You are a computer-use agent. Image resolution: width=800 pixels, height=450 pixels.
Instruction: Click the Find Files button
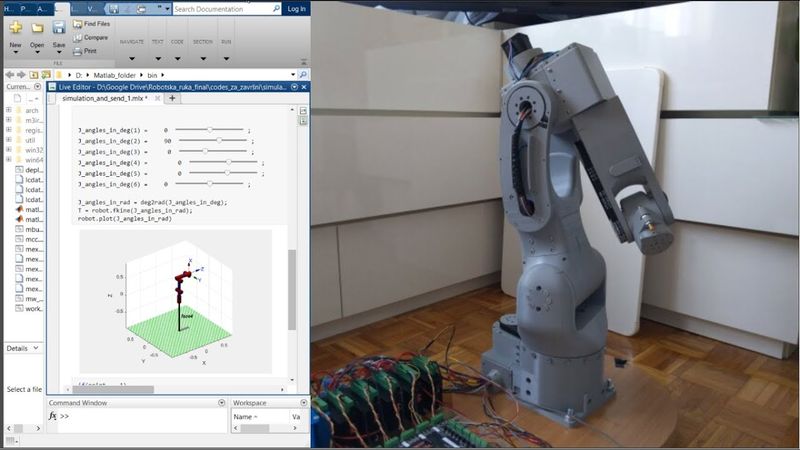[x=91, y=24]
